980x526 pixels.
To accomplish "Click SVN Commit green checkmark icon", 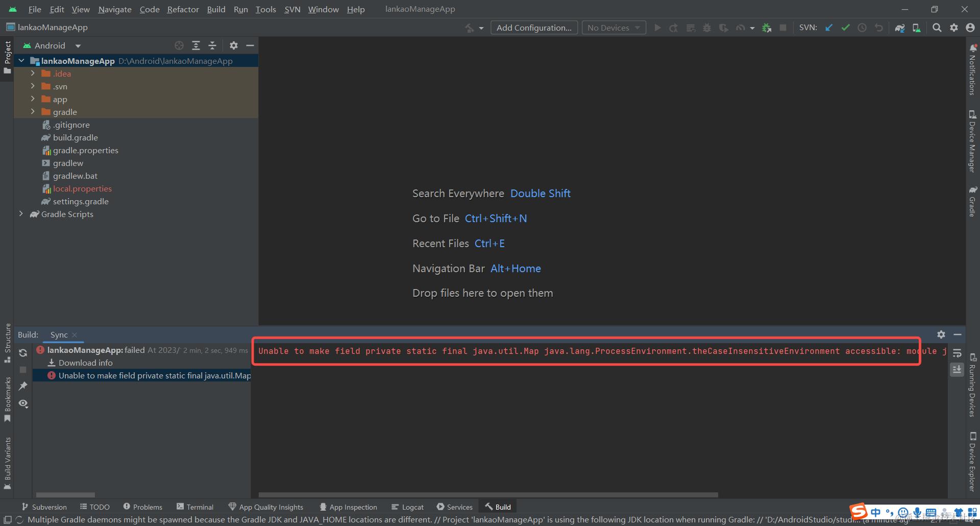I will pyautogui.click(x=845, y=28).
